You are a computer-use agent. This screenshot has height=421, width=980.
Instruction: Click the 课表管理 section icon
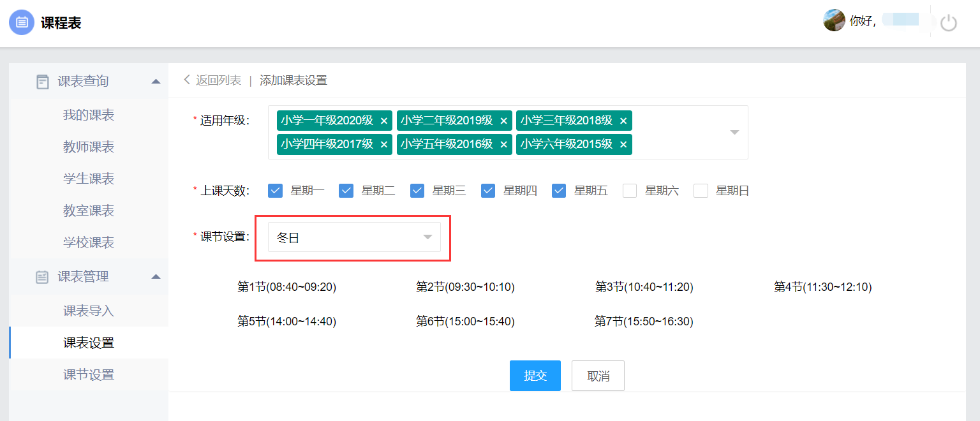click(x=43, y=277)
